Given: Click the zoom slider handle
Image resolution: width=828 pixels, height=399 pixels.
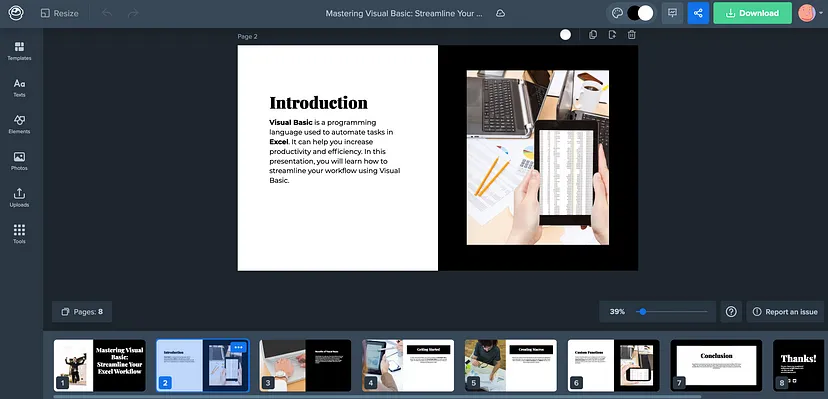Looking at the screenshot, I should [x=643, y=312].
